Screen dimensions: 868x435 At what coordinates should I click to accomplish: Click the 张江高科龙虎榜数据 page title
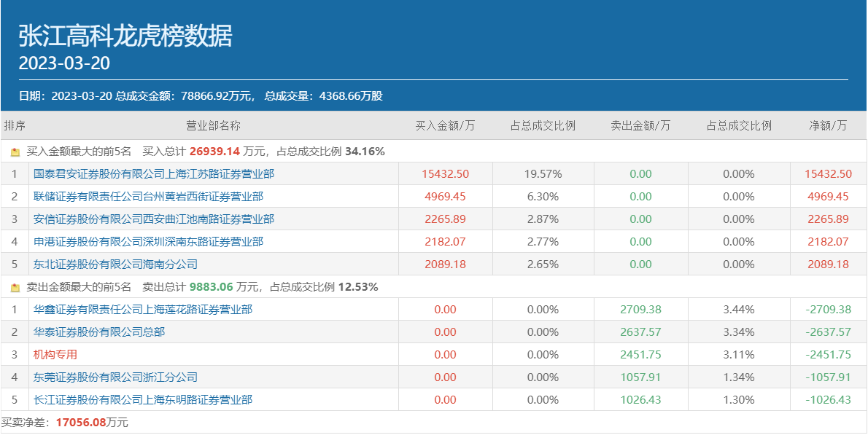coord(125,36)
